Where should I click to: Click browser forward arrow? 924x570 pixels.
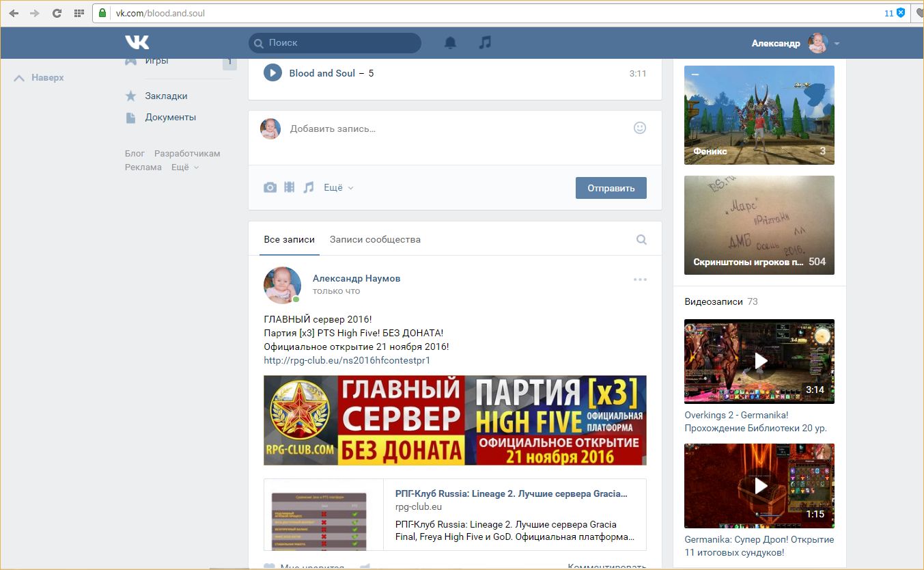35,13
